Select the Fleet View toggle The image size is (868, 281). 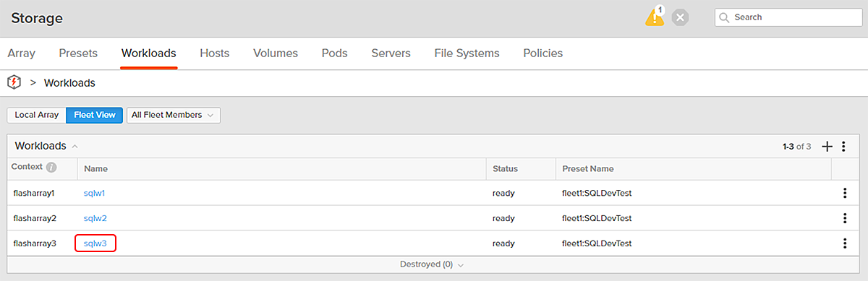click(x=95, y=115)
